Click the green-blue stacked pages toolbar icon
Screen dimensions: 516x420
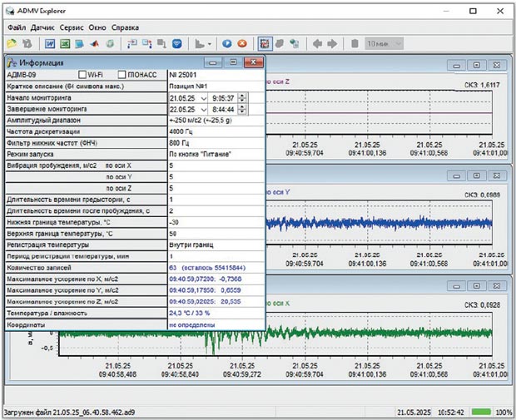(x=295, y=43)
